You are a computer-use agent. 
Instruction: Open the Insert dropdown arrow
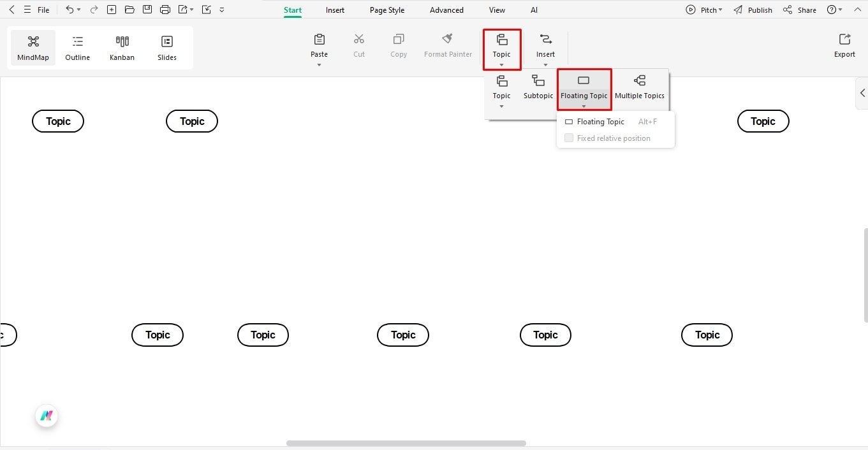pos(545,64)
